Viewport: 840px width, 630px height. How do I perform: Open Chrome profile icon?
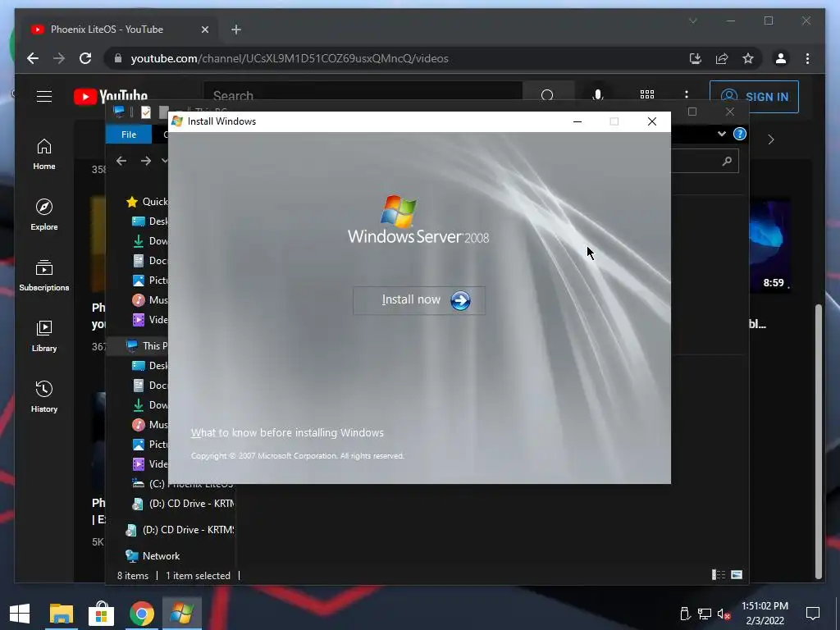(x=781, y=58)
